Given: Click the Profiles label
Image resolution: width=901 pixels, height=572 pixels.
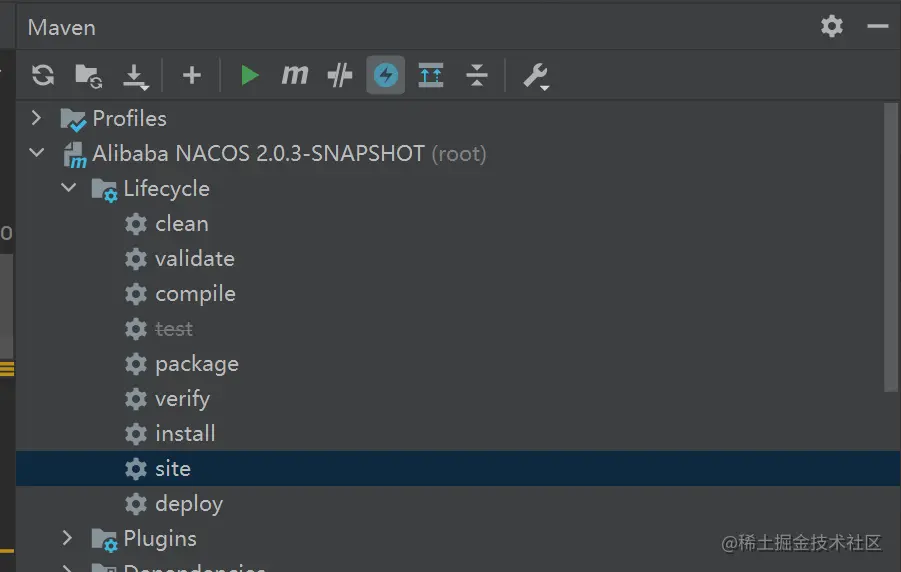Looking at the screenshot, I should (x=129, y=118).
